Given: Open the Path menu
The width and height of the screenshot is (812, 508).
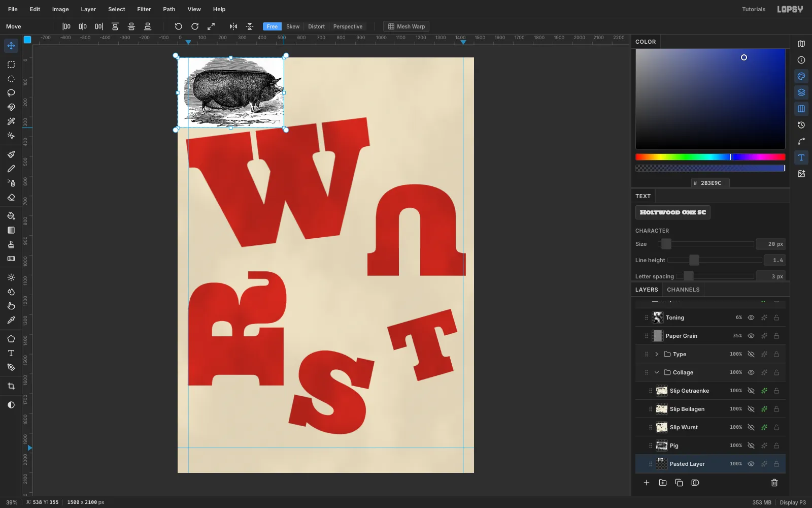Looking at the screenshot, I should point(169,9).
